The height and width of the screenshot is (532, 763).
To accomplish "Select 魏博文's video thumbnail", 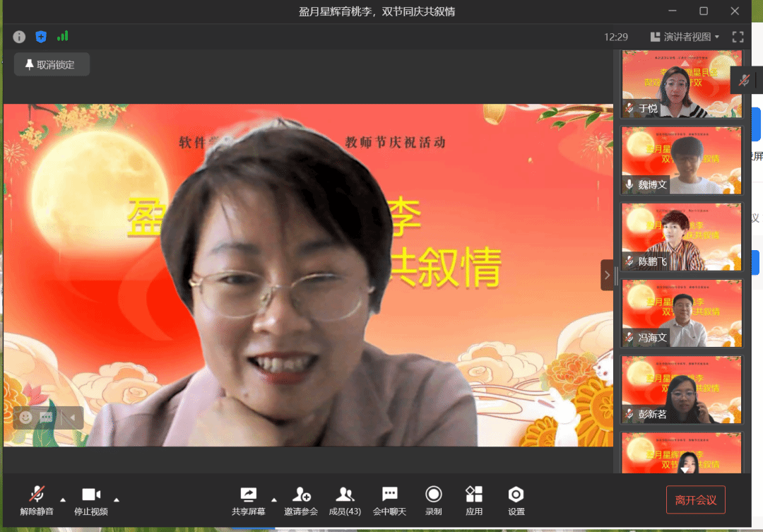I will pos(682,160).
